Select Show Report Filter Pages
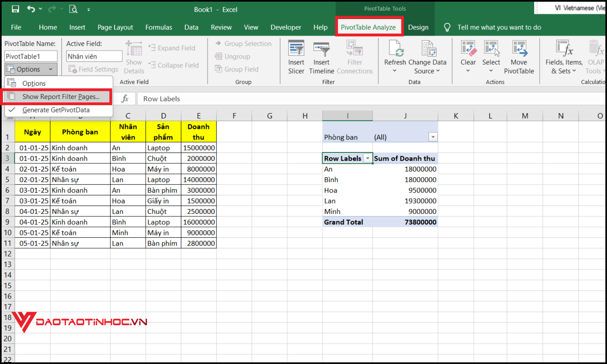 pos(61,97)
